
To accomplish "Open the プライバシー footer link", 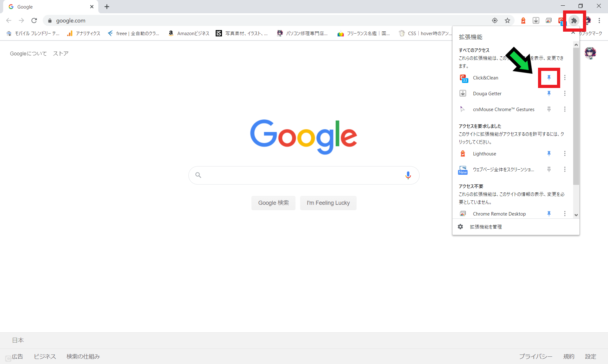I will click(x=535, y=356).
